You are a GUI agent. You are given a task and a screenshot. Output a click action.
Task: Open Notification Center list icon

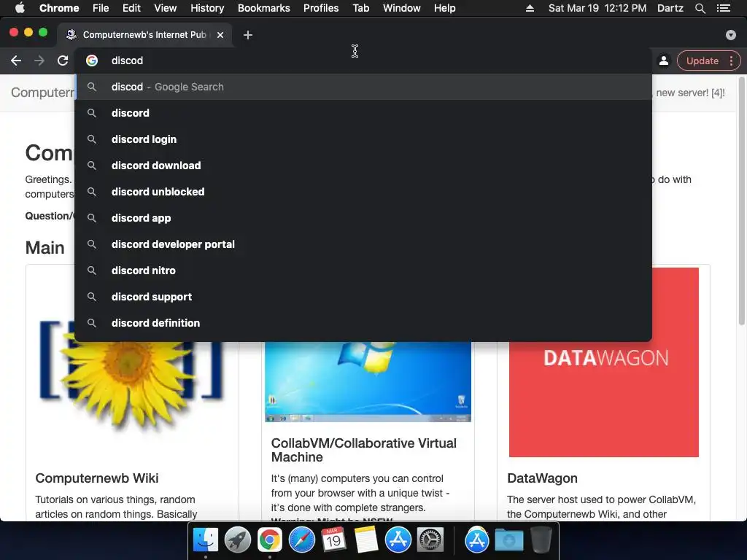click(x=724, y=8)
